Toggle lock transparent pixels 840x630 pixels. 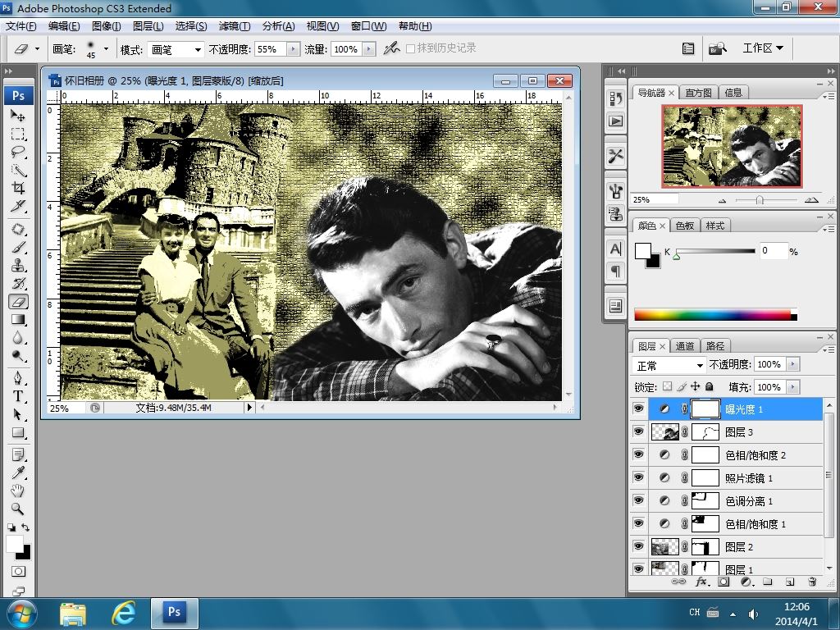[667, 386]
